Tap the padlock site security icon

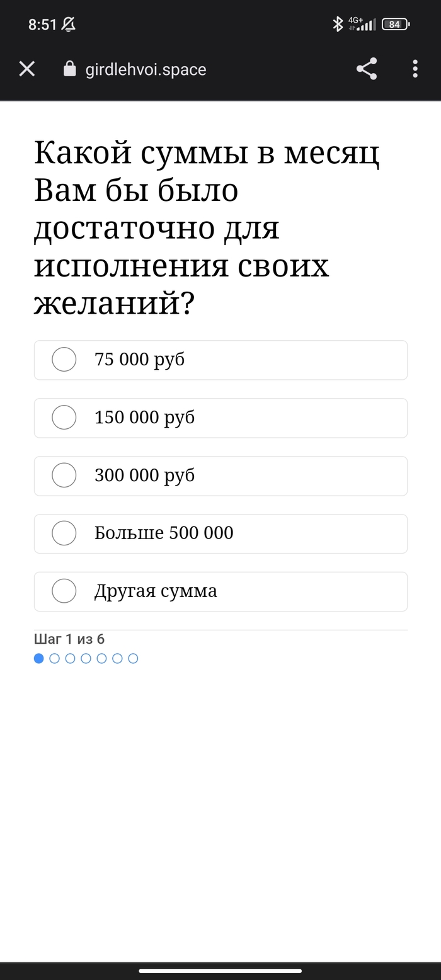(70, 69)
